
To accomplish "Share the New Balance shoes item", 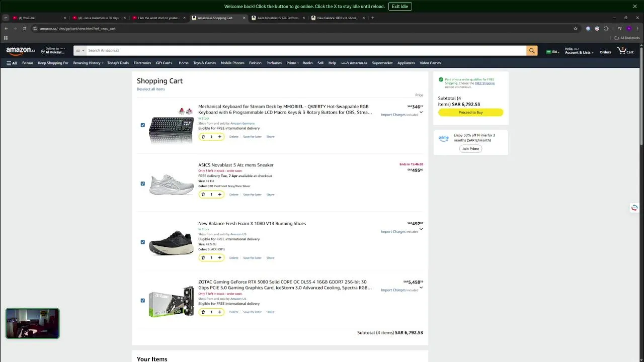I will [270, 258].
